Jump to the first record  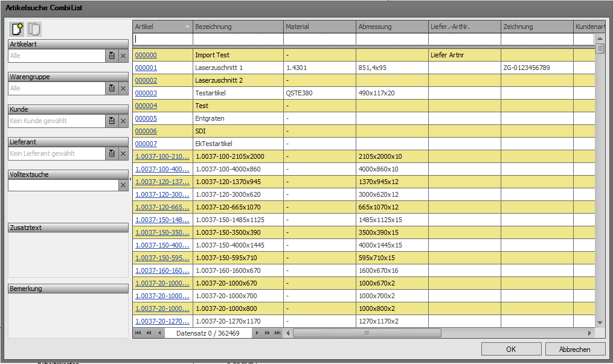[x=138, y=333]
